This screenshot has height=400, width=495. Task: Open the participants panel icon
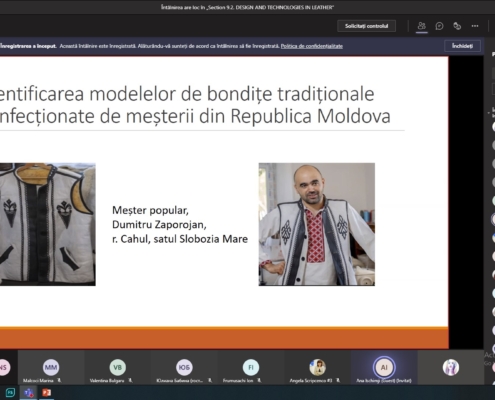pyautogui.click(x=422, y=26)
